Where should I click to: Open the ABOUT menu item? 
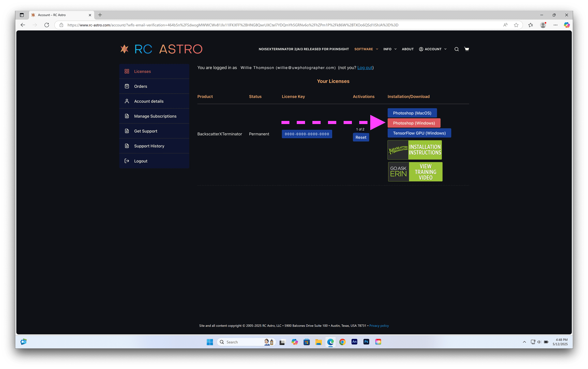coord(408,49)
